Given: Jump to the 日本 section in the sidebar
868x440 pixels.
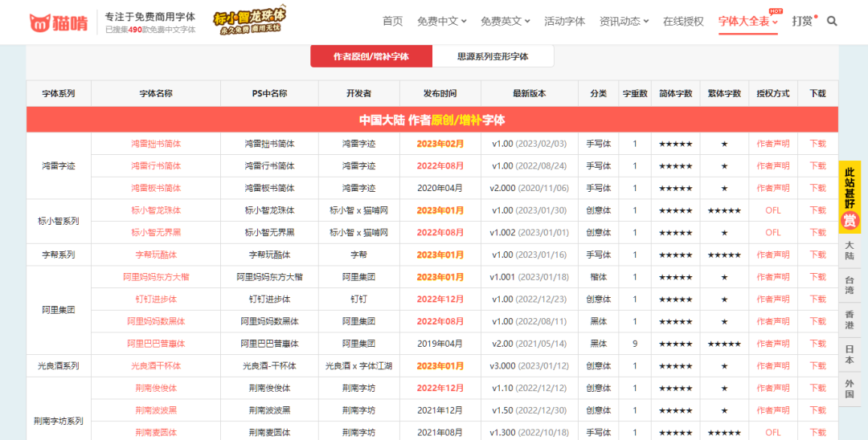Looking at the screenshot, I should point(850,354).
